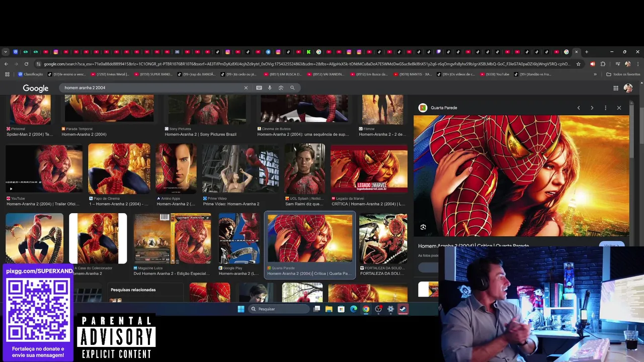Switch to first Chrome tab

click(x=16, y=52)
